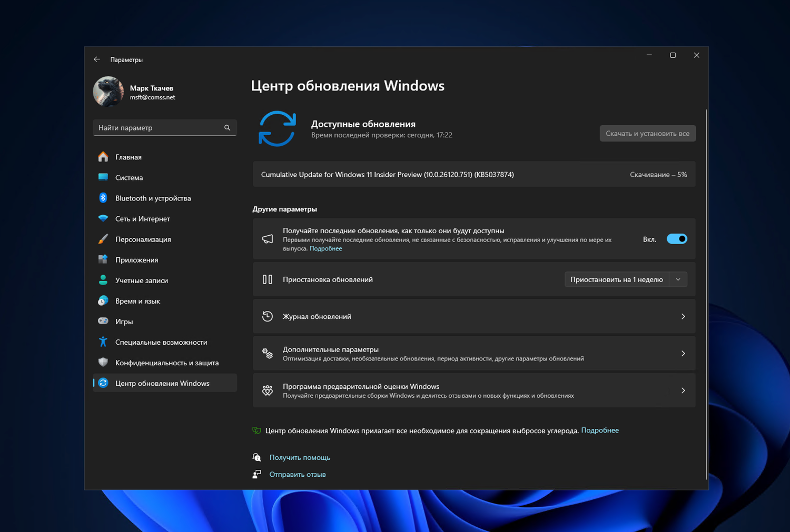The image size is (790, 532).
Task: Click the Найти параметр search field
Action: pyautogui.click(x=165, y=127)
